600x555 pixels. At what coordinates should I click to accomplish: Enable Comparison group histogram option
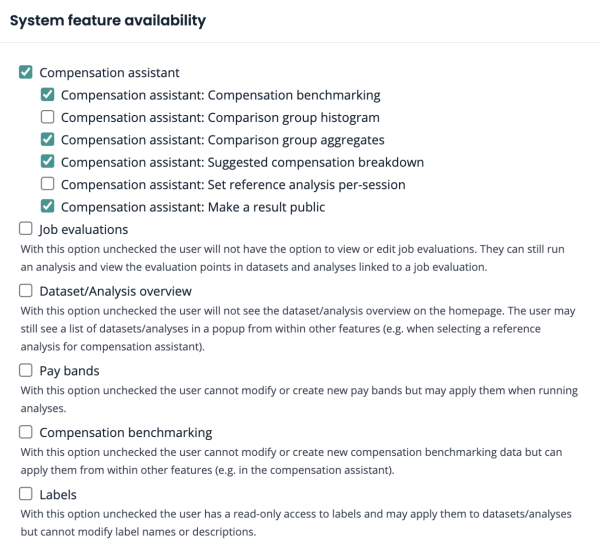coord(48,117)
